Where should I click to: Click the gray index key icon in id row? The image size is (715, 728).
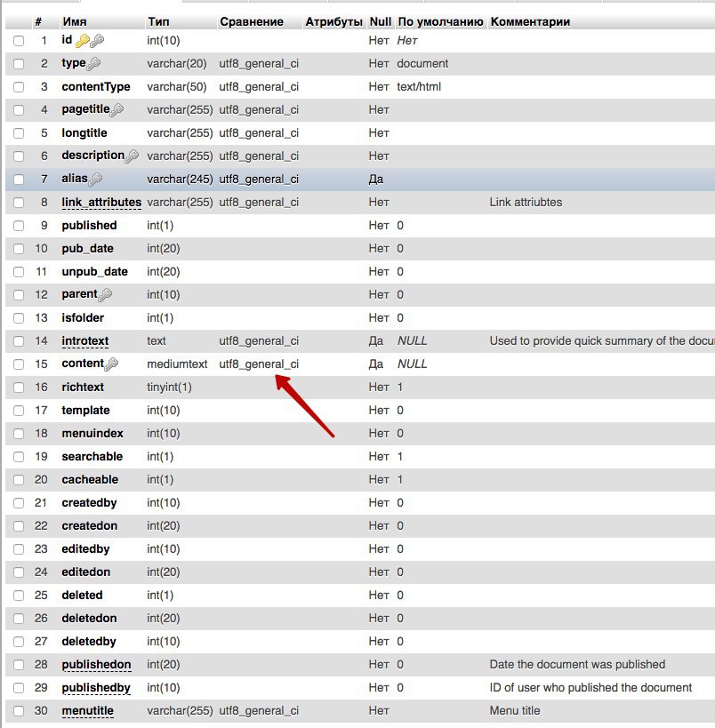click(x=97, y=41)
